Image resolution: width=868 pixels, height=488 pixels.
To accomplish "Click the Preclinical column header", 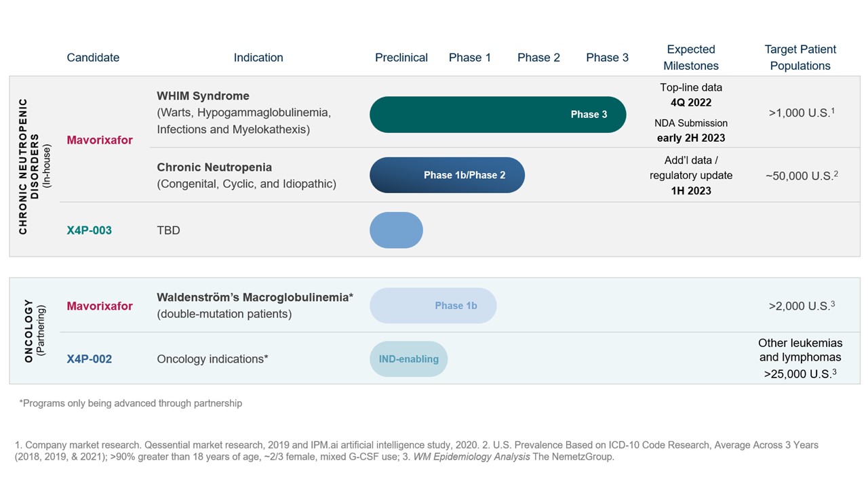I will tap(401, 58).
